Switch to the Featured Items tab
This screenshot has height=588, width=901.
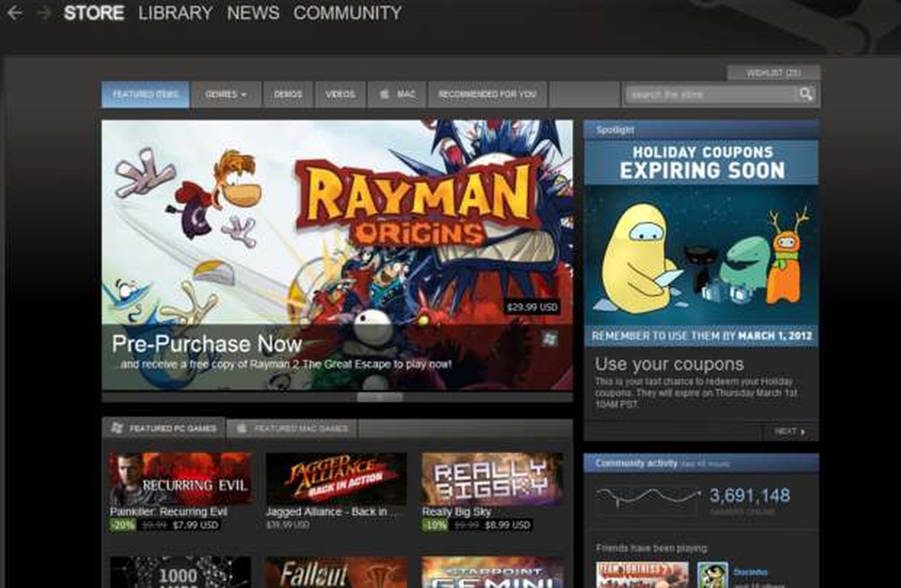[x=144, y=94]
